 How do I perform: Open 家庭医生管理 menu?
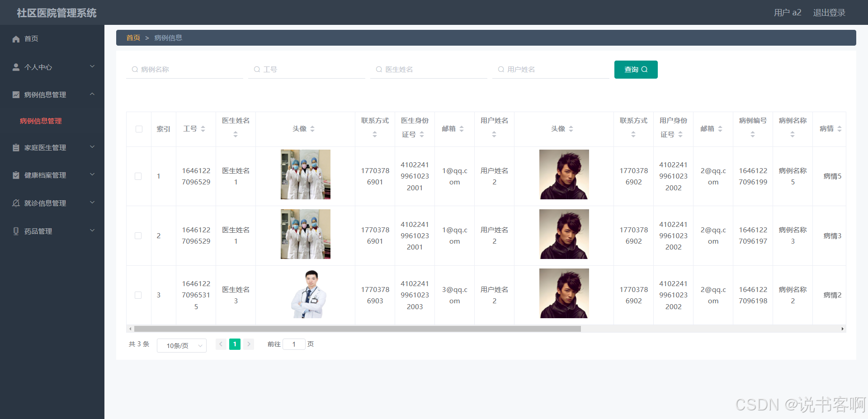click(x=52, y=147)
